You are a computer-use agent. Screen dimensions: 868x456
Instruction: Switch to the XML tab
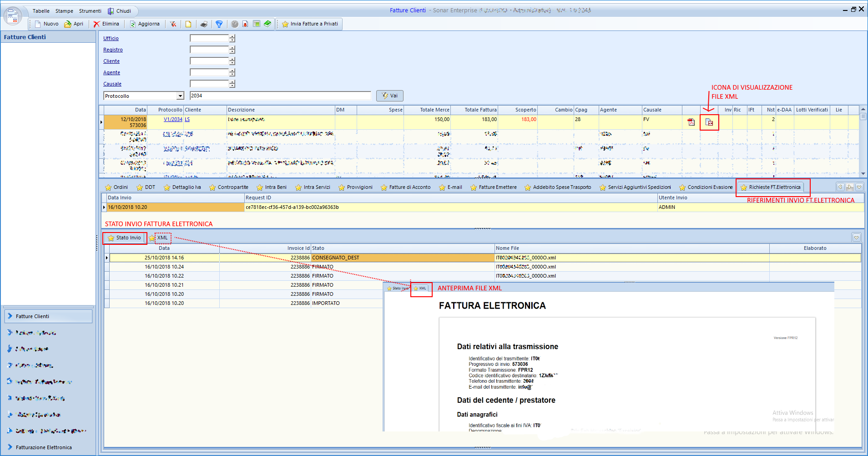click(162, 238)
